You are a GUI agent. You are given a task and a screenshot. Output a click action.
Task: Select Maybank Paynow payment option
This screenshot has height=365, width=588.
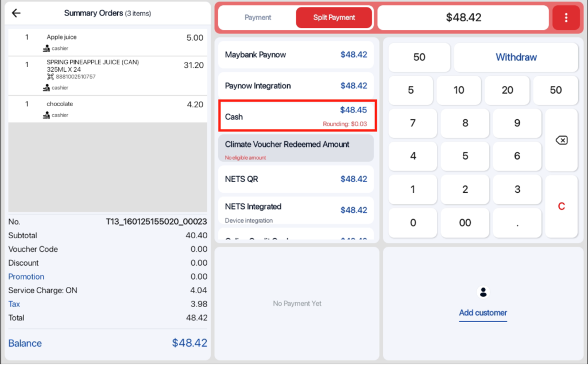click(x=296, y=55)
